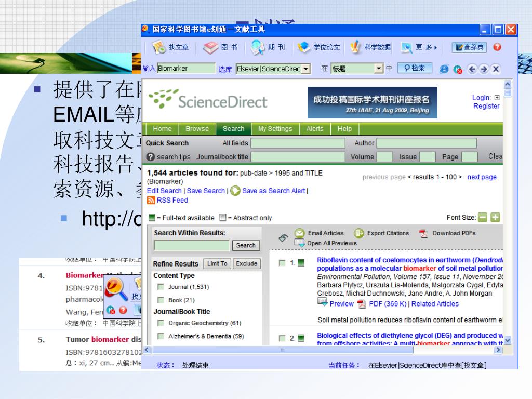Click the refresh arrows icon beside Email Articles
532x399 pixels.
(283, 237)
